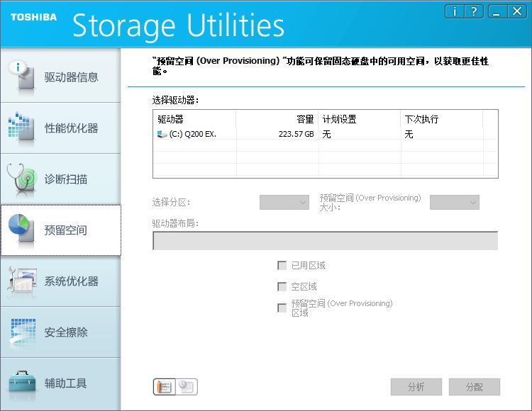Toggle the 已用区域 checkbox
532x411 pixels.
click(282, 266)
